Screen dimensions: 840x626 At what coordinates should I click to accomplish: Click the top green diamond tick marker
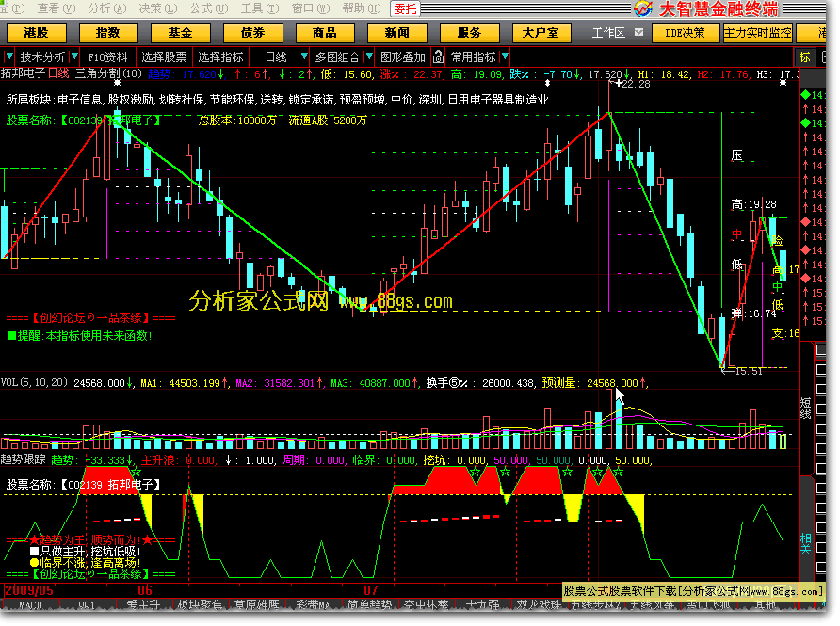[805, 95]
